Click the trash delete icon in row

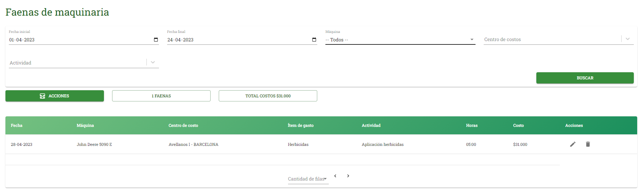tap(588, 144)
